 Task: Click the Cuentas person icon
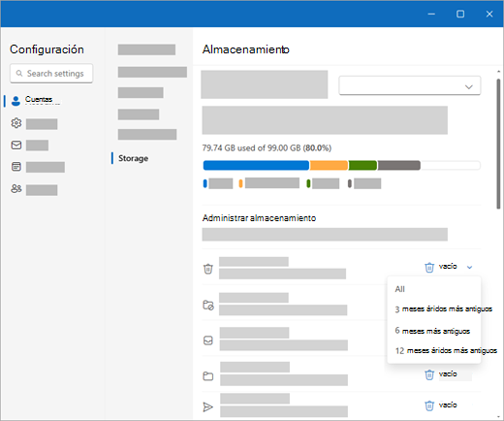[16, 101]
